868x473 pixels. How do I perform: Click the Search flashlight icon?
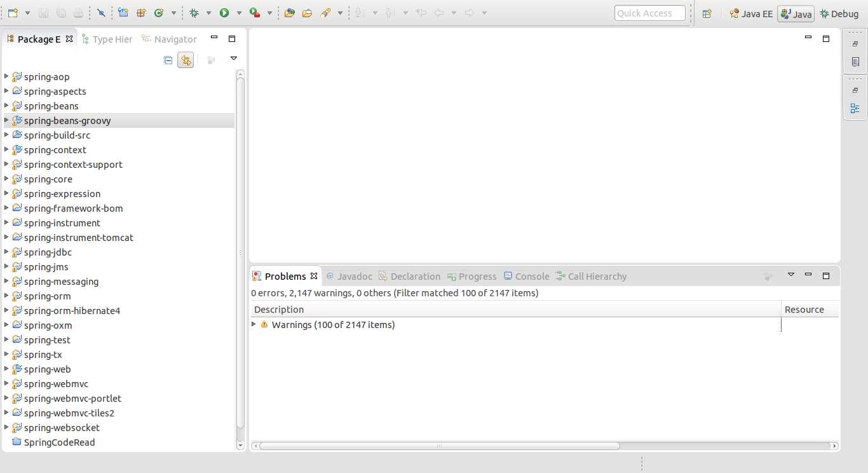click(x=325, y=13)
